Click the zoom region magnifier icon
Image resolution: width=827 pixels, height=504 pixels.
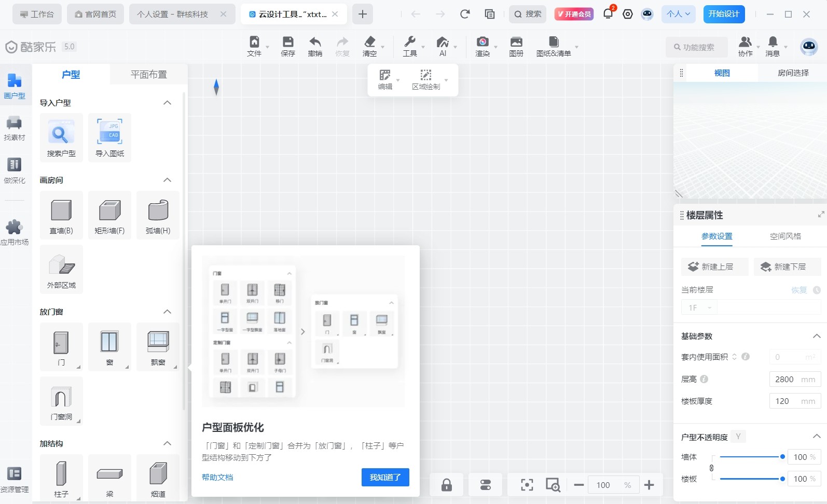tap(553, 485)
